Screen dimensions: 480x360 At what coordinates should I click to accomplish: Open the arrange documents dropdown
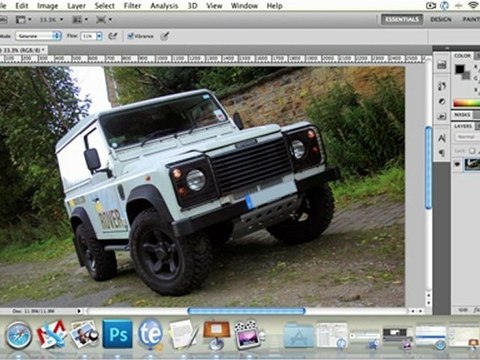pyautogui.click(x=80, y=20)
